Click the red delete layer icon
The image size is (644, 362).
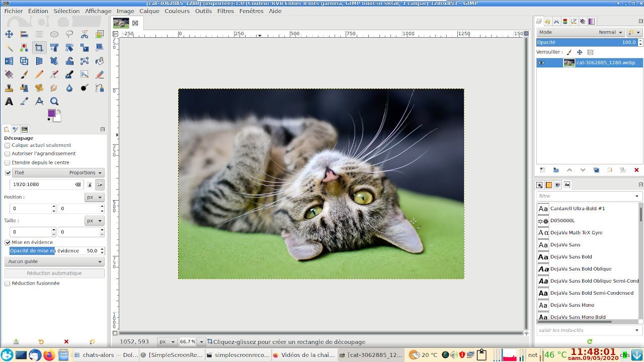point(636,170)
